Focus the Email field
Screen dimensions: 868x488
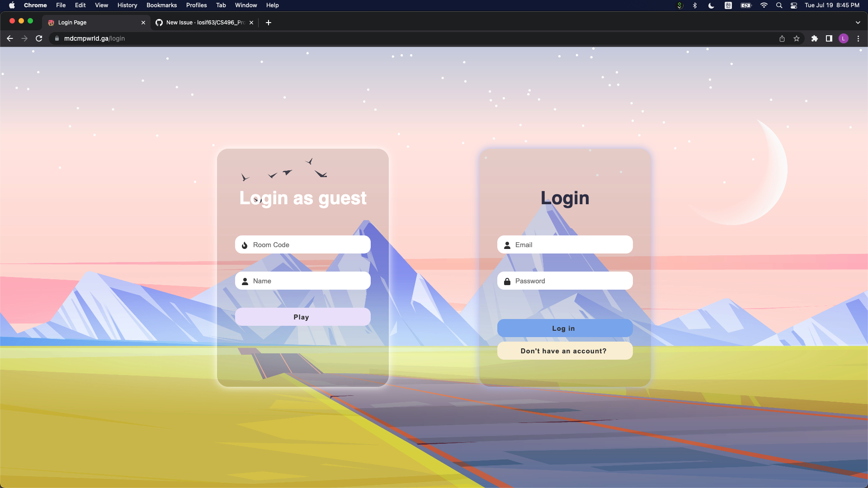565,244
